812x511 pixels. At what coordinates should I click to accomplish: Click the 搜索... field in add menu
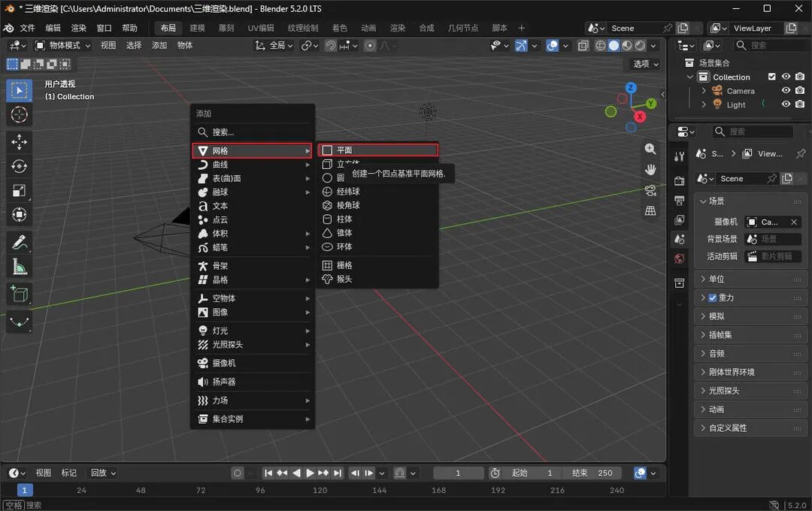coord(253,132)
